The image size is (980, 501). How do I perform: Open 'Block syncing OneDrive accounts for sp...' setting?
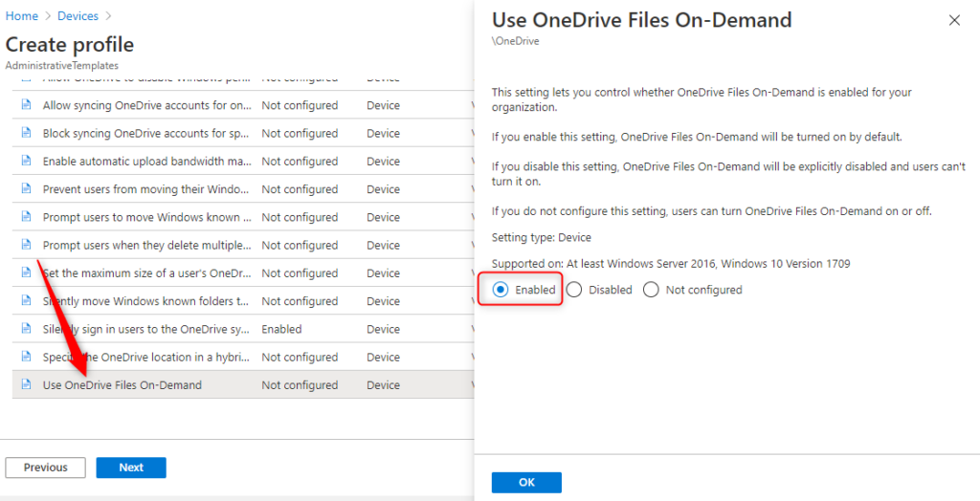147,134
